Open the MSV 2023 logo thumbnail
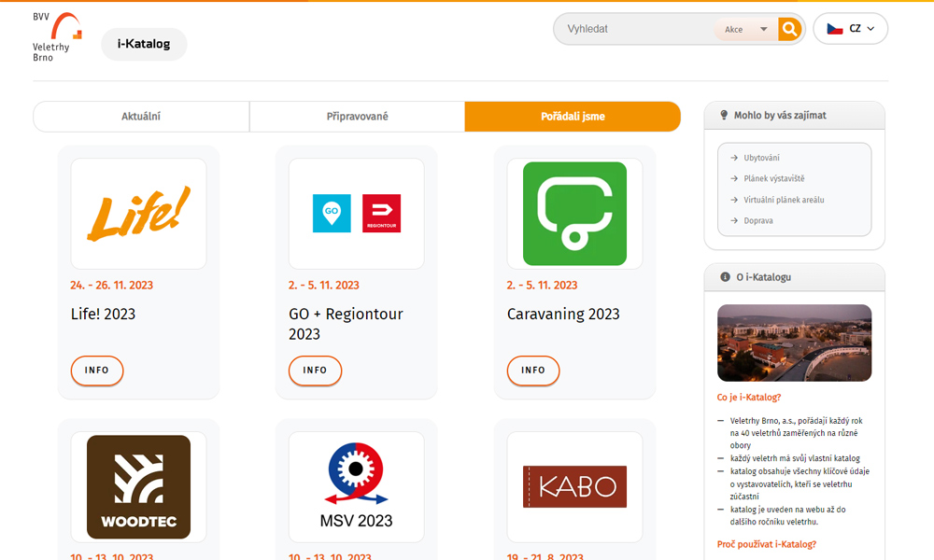The height and width of the screenshot is (560, 934). pos(357,487)
